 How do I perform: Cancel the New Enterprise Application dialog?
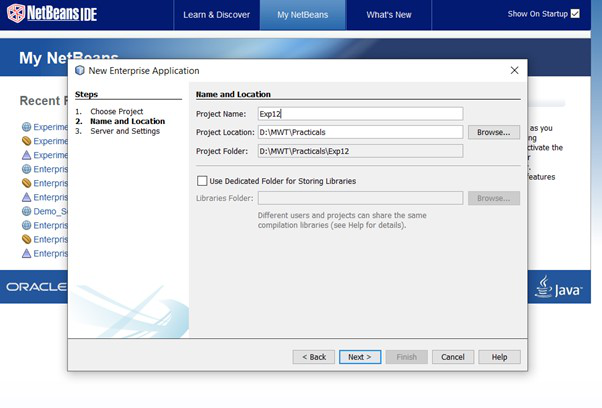[x=453, y=357]
